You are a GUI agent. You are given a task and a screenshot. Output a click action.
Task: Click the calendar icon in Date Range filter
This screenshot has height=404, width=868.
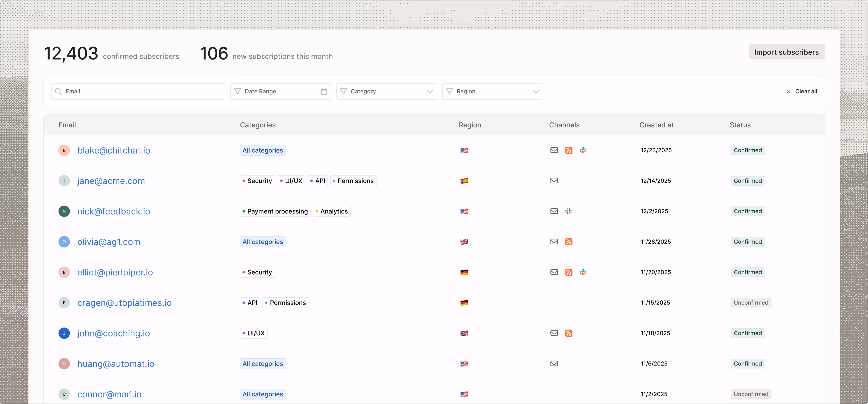click(x=324, y=91)
